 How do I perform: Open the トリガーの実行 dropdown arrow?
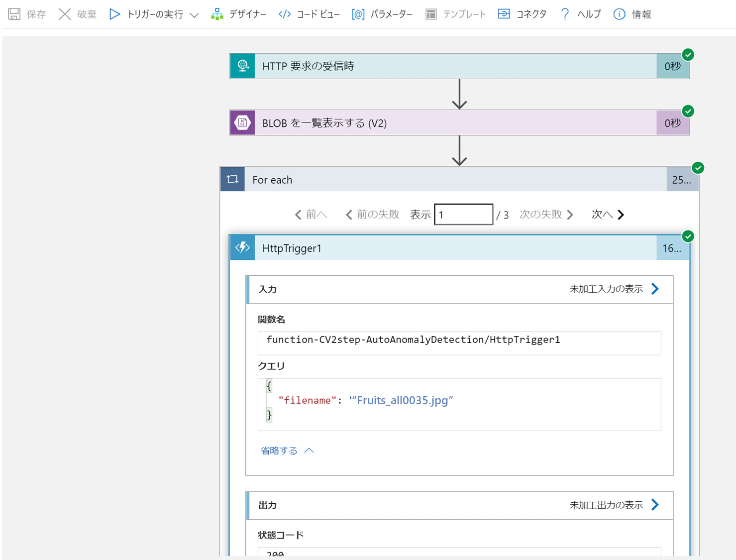point(195,15)
